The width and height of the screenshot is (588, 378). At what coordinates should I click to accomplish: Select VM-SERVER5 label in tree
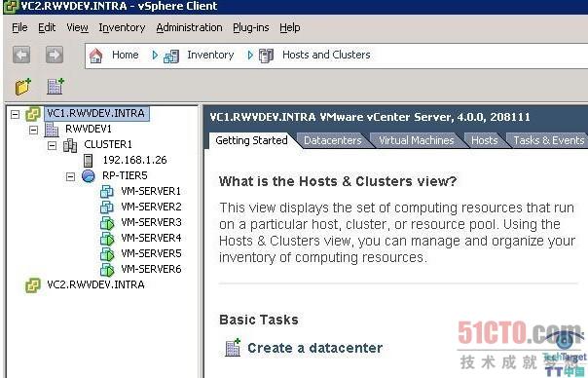tap(151, 253)
